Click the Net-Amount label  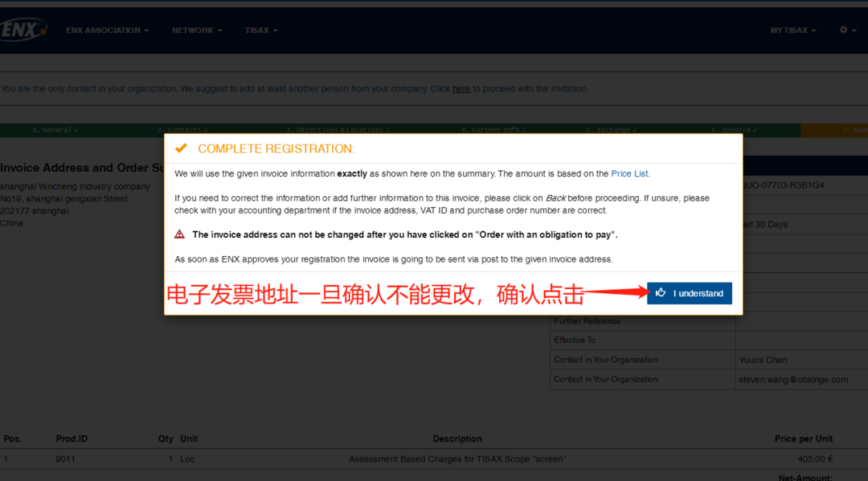pos(805,477)
